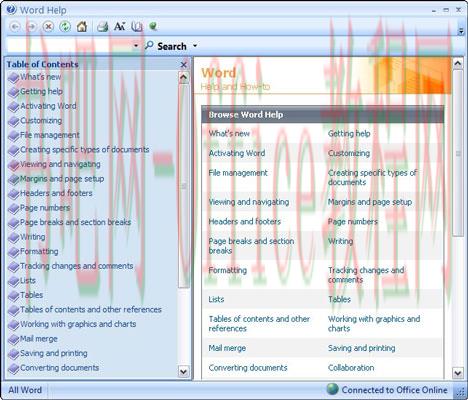468x400 pixels.
Task: Click book icon beside Headers and footers
Action: coord(14,194)
